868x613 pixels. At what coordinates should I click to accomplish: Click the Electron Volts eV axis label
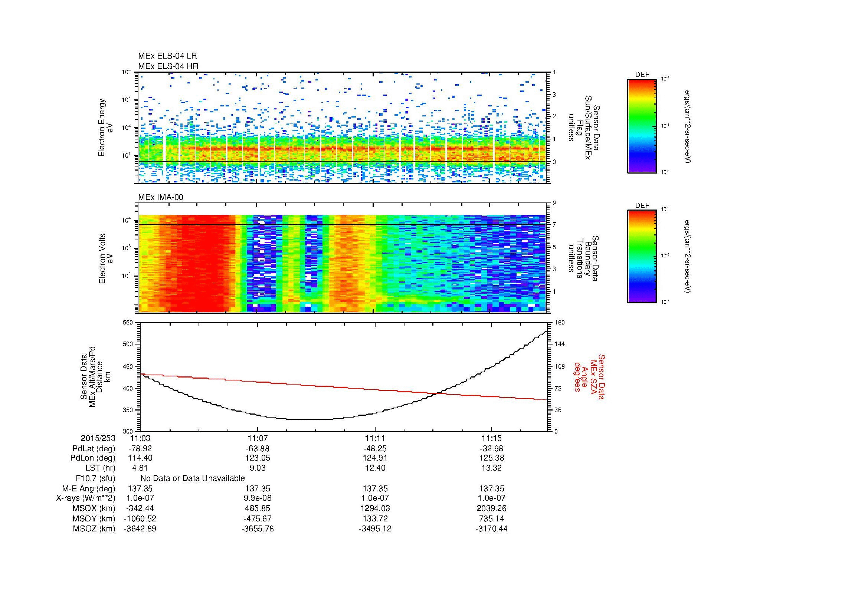pos(106,258)
